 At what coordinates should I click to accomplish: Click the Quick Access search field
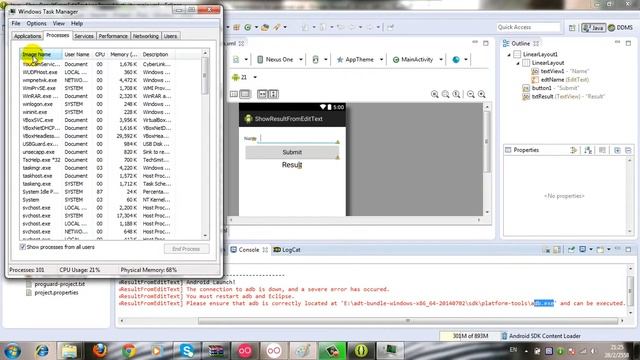point(528,27)
